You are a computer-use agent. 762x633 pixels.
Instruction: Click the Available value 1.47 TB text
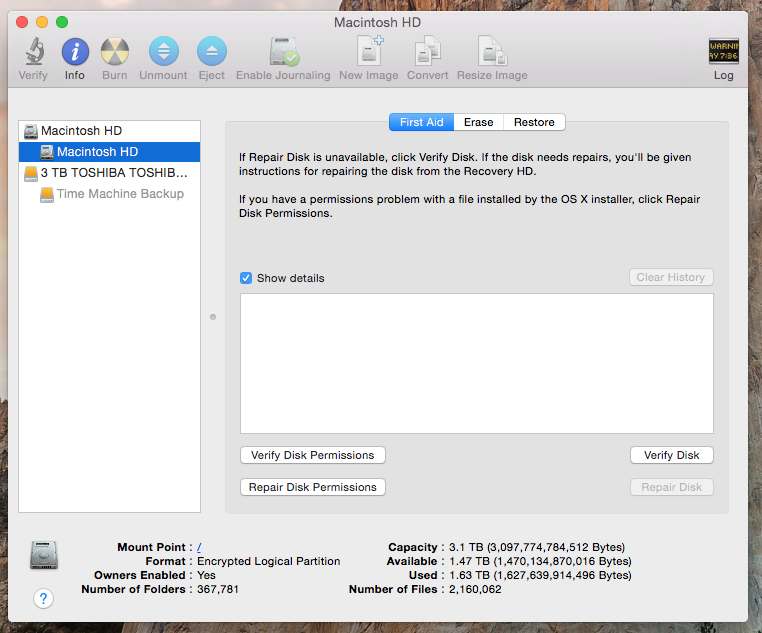coord(540,562)
